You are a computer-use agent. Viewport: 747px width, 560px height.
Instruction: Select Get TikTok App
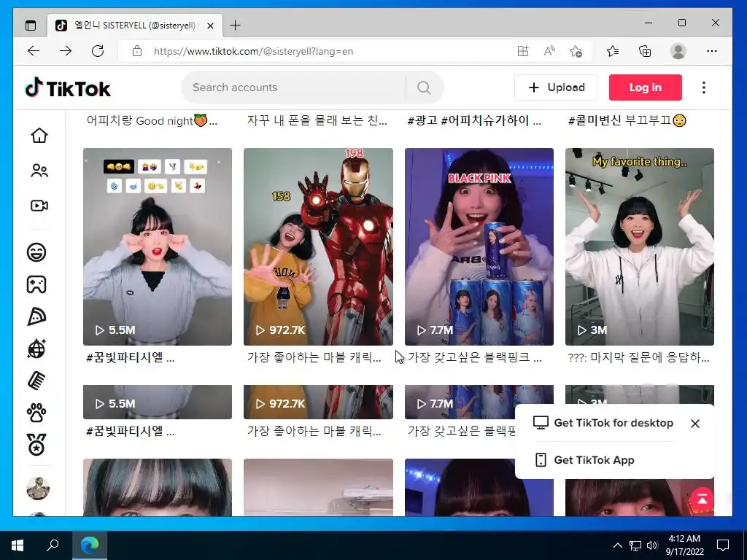point(584,460)
